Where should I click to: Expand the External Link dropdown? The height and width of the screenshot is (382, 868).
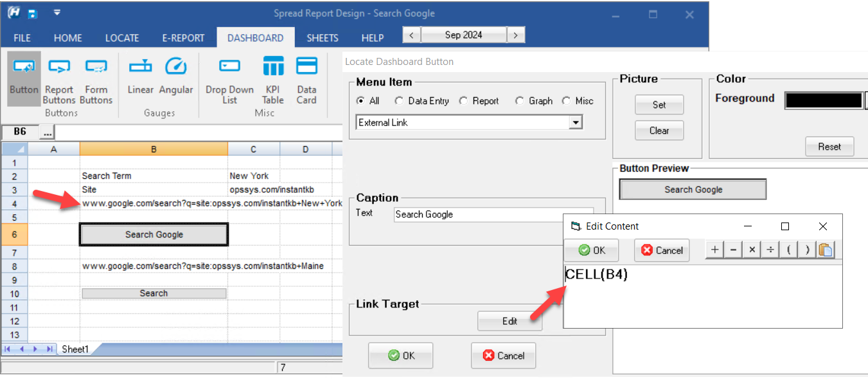tap(576, 123)
